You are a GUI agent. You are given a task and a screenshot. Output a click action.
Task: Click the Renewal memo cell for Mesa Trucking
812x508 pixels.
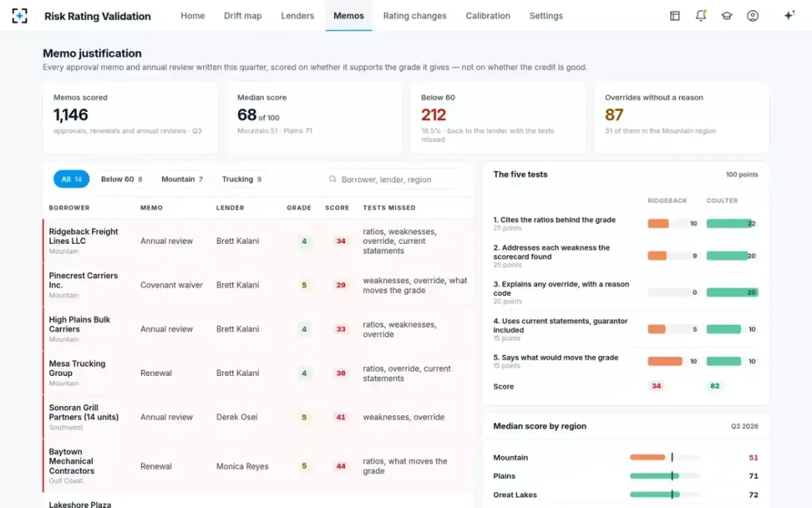click(156, 373)
